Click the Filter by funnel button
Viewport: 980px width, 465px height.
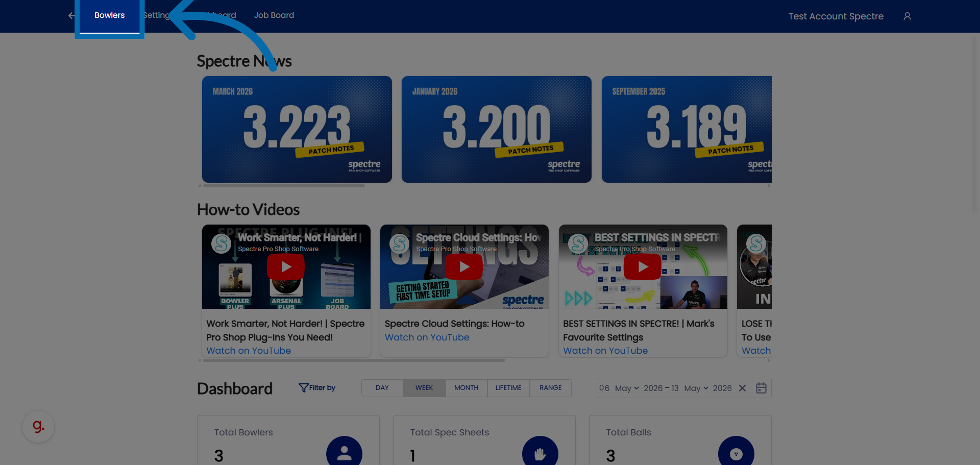317,388
